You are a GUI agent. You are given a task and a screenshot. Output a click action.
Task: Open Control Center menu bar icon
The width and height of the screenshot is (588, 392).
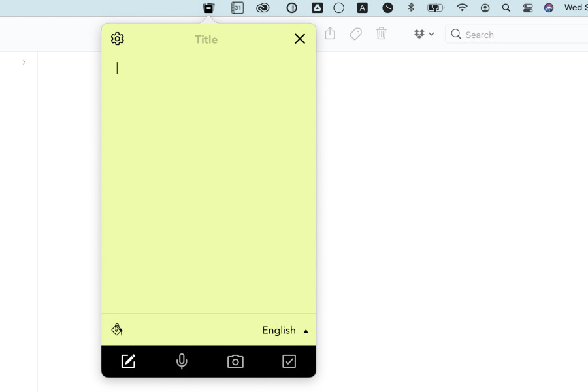528,8
